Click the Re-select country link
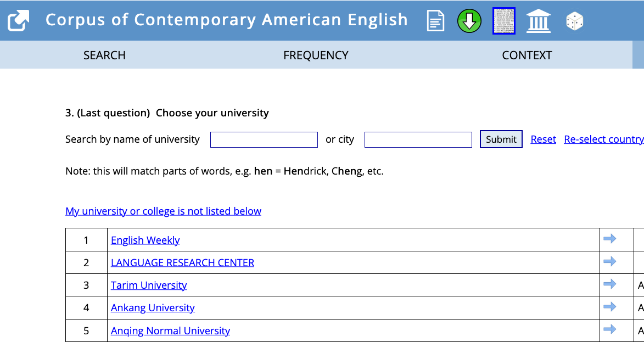The image size is (644, 342). tap(603, 139)
